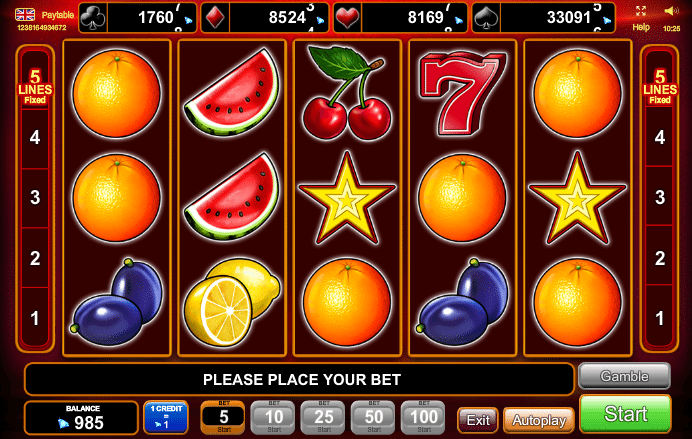692x439 pixels.
Task: Click the red seven reel symbol
Action: click(x=462, y=93)
